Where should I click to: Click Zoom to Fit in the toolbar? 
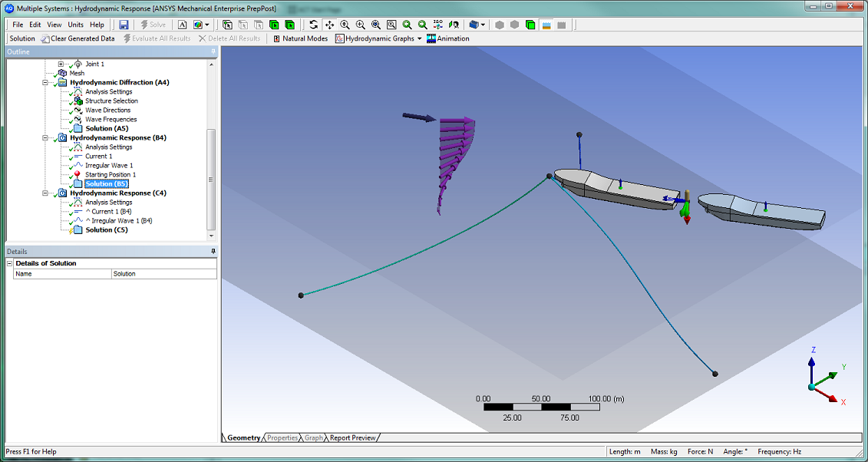pyautogui.click(x=375, y=24)
